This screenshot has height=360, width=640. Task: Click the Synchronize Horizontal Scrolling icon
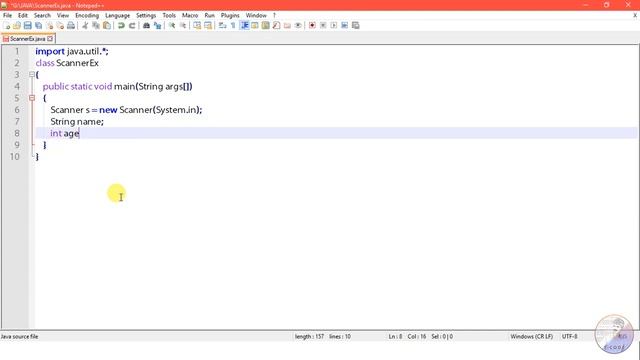coord(208,25)
